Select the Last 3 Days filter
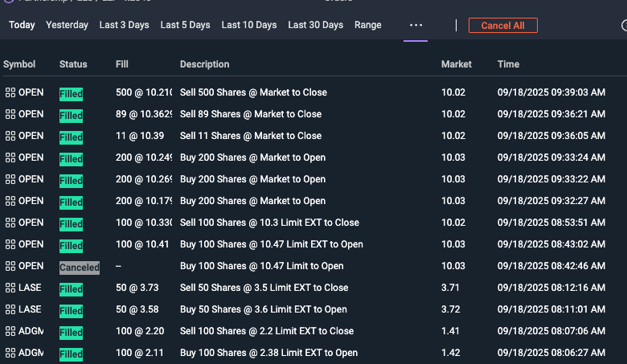 click(124, 25)
